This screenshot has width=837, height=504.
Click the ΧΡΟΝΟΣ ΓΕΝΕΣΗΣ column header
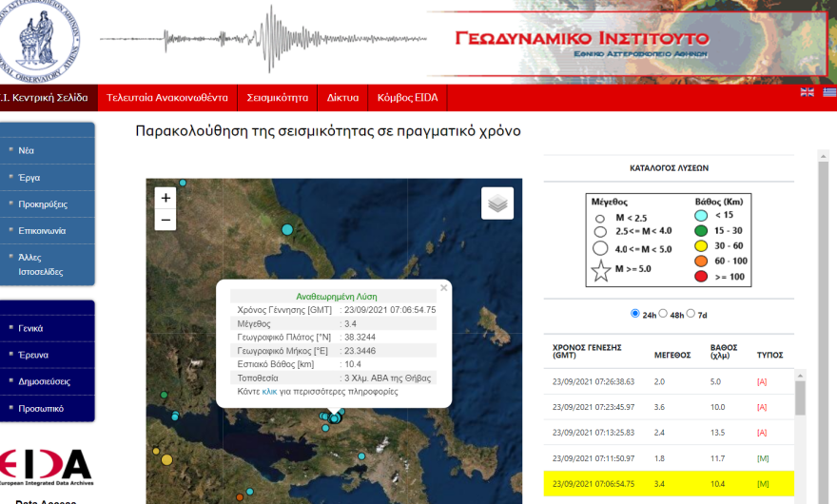(587, 351)
